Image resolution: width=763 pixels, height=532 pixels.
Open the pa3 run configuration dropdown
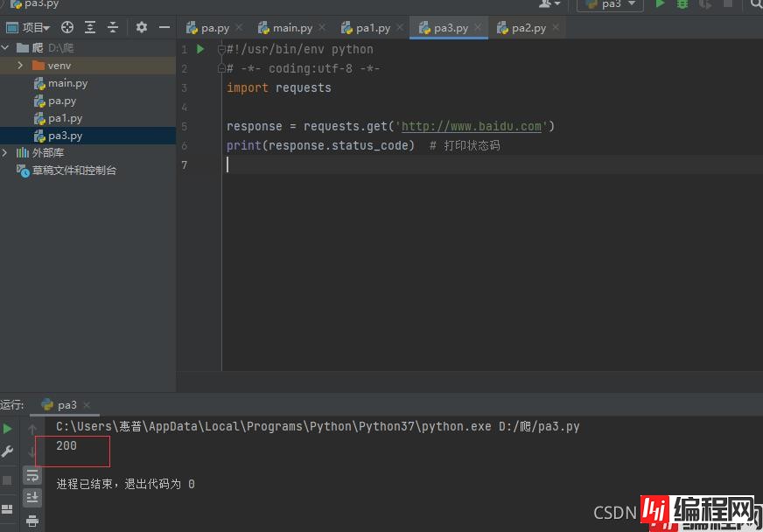click(x=610, y=4)
